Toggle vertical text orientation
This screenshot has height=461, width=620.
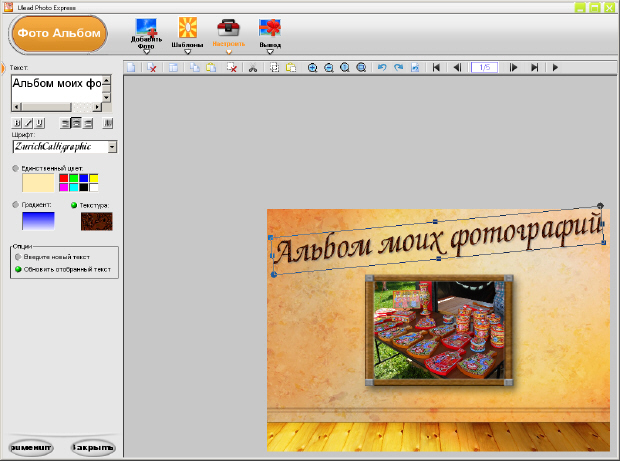pyautogui.click(x=108, y=123)
